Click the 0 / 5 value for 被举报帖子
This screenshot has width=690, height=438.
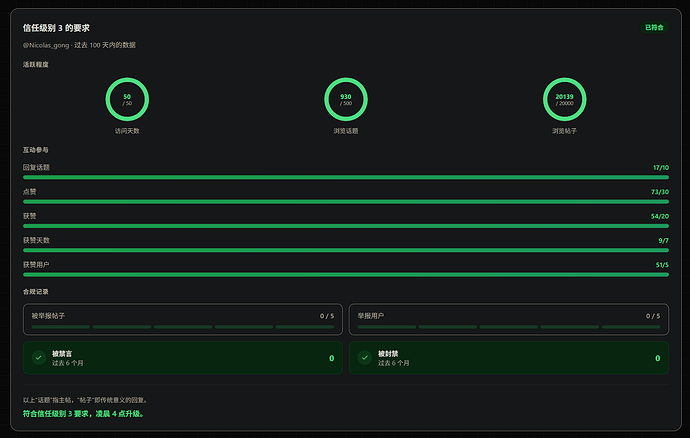click(327, 316)
